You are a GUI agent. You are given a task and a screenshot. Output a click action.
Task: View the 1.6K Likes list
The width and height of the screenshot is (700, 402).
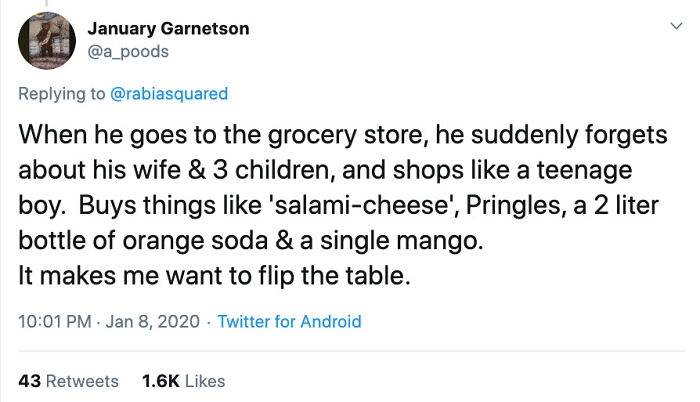pos(183,381)
